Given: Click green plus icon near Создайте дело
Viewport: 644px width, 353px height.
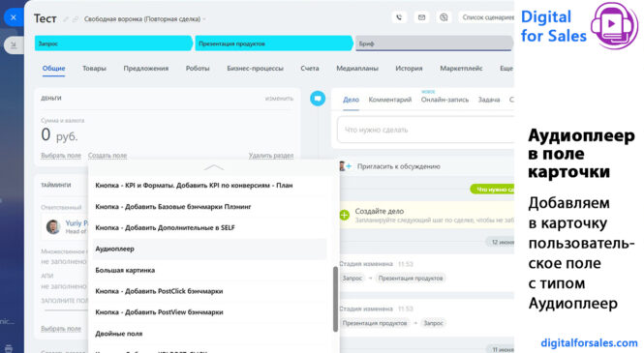Looking at the screenshot, I should 344,215.
